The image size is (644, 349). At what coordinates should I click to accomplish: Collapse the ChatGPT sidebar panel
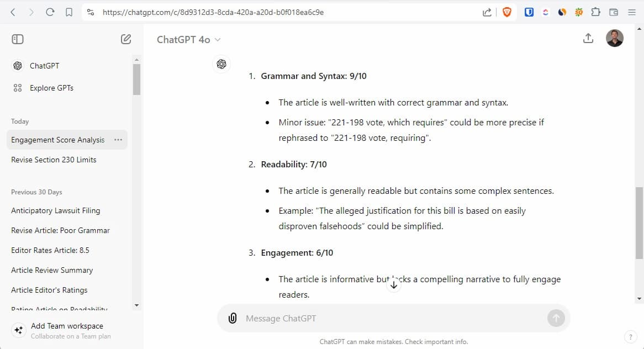pos(18,39)
